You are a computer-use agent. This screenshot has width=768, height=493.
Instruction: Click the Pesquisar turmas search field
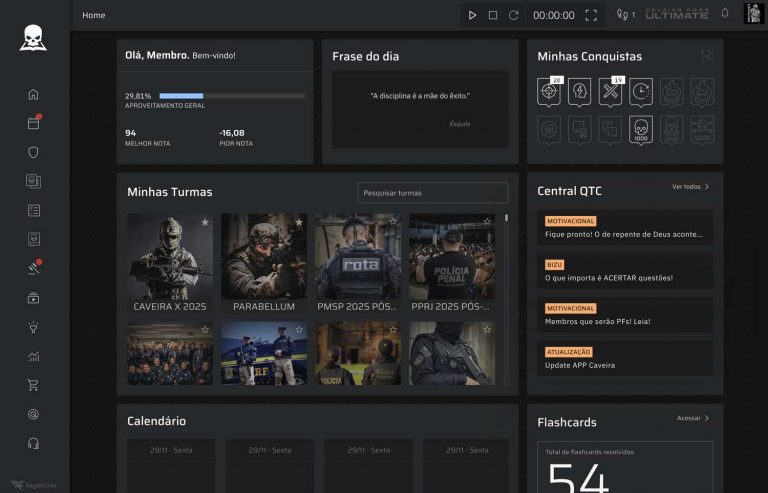[x=432, y=192]
